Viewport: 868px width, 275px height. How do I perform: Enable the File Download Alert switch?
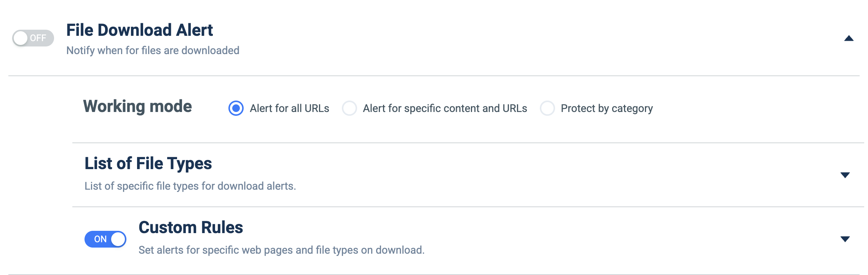point(33,38)
